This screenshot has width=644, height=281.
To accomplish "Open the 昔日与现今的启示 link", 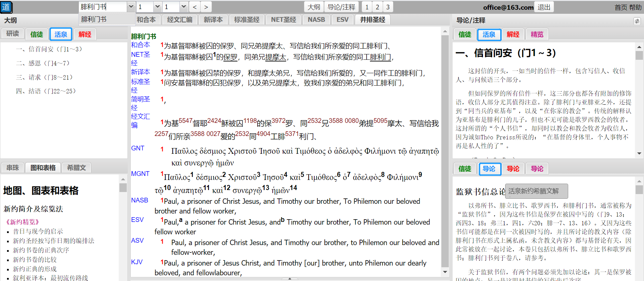I will (38, 231).
